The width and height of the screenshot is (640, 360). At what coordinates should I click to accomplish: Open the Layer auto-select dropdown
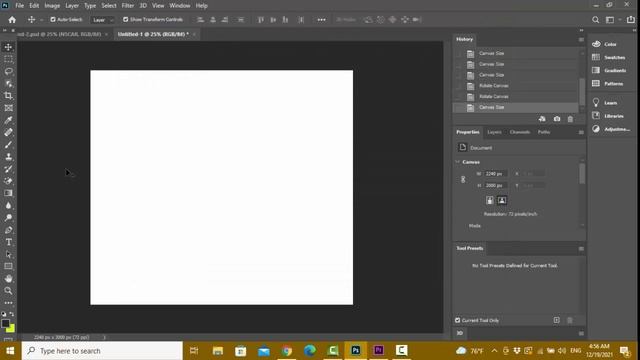102,20
